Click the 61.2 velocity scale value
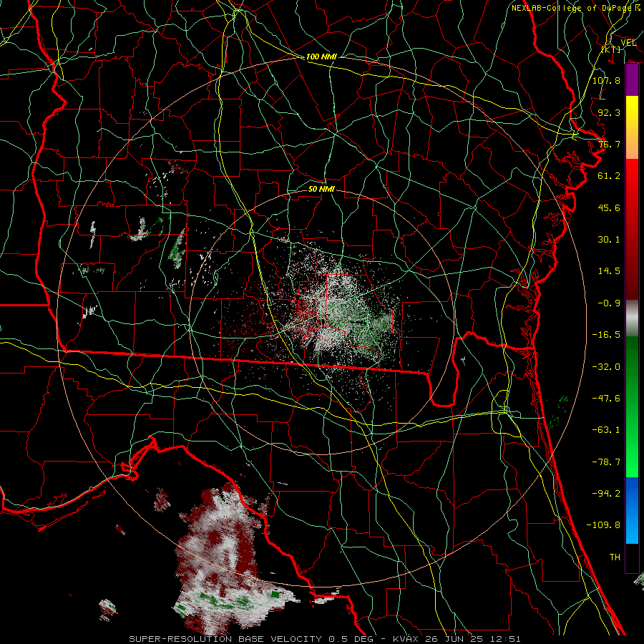The height and width of the screenshot is (644, 644). click(x=609, y=176)
